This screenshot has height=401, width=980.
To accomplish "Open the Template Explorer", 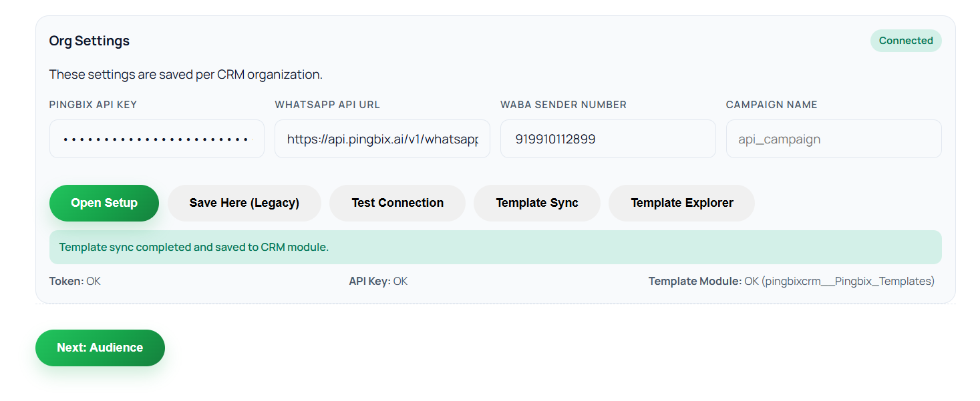I will point(681,203).
